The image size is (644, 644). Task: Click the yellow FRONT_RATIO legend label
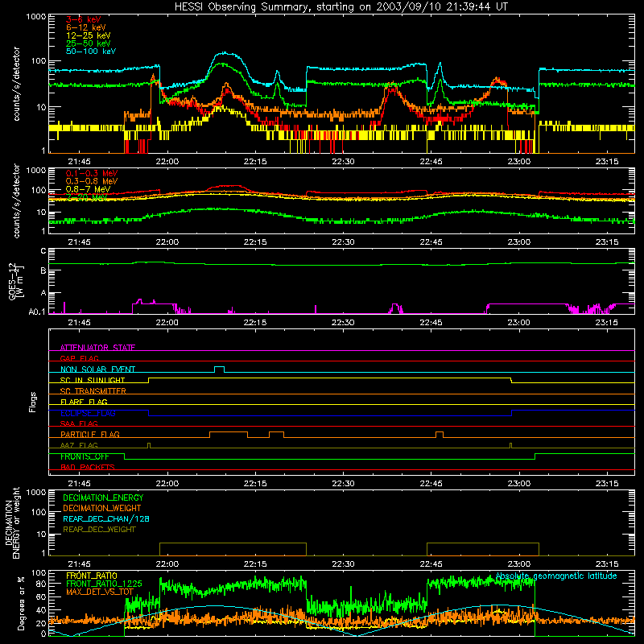pos(92,576)
